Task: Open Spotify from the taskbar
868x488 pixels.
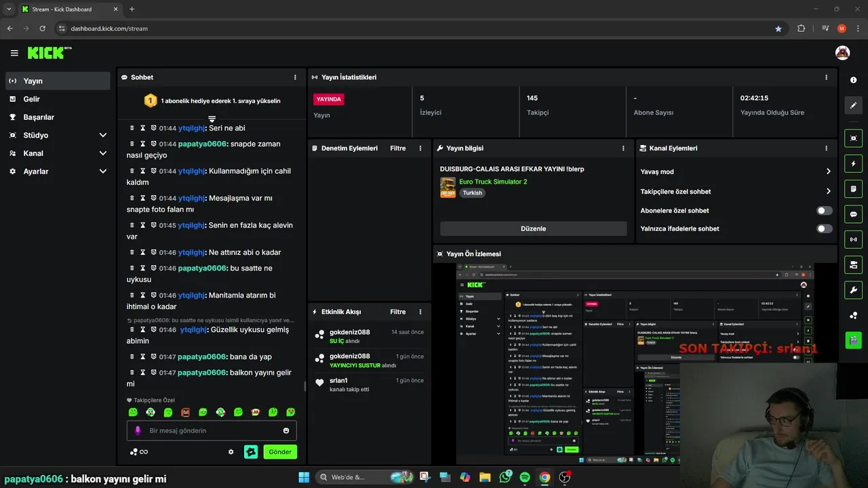Action: tap(525, 477)
